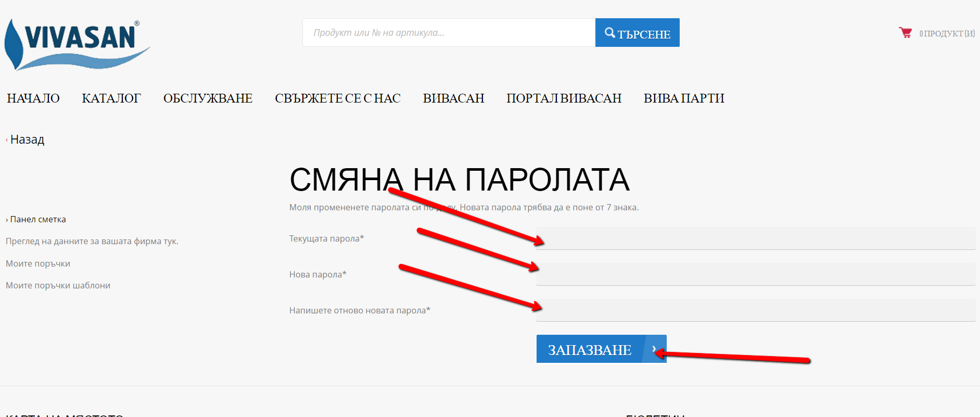Screen dimensions: 980x417
Task: Open the ОБСЛУЖВАНЕ menu item
Action: coord(208,98)
